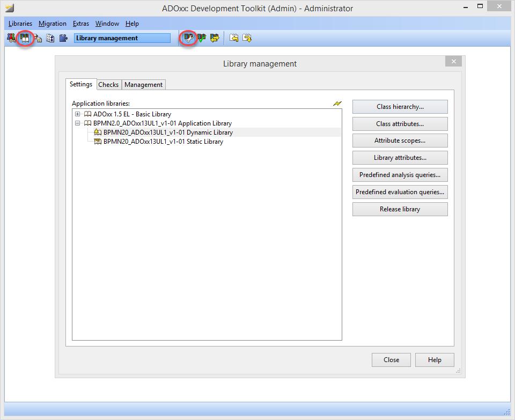Open the Extras menu
Image resolution: width=515 pixels, height=420 pixels.
tap(81, 24)
